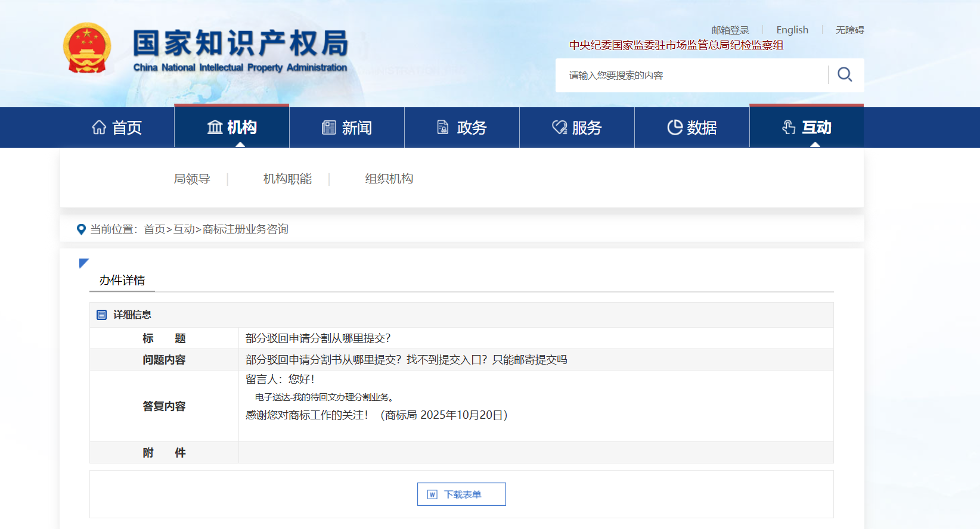Viewport: 980px width, 529px height.
Task: Open the 局领导 submenu link
Action: click(x=192, y=179)
